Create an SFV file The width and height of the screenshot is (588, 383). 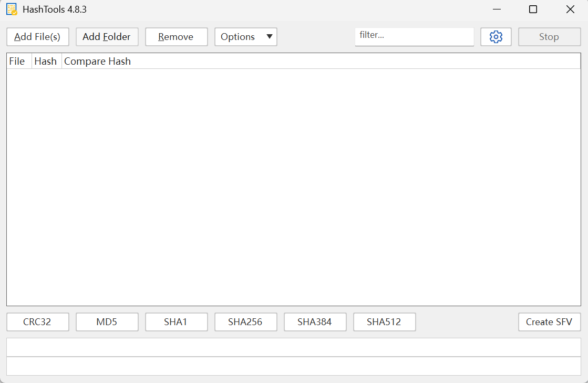(549, 321)
